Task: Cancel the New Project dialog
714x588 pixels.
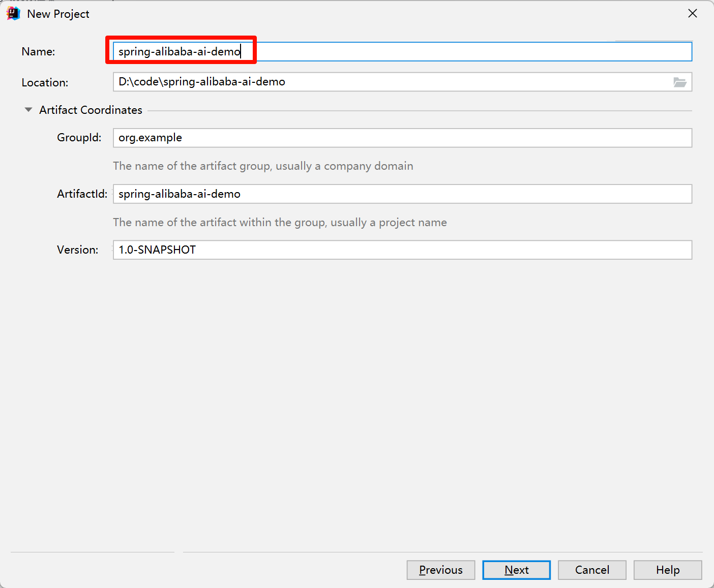Action: (592, 570)
